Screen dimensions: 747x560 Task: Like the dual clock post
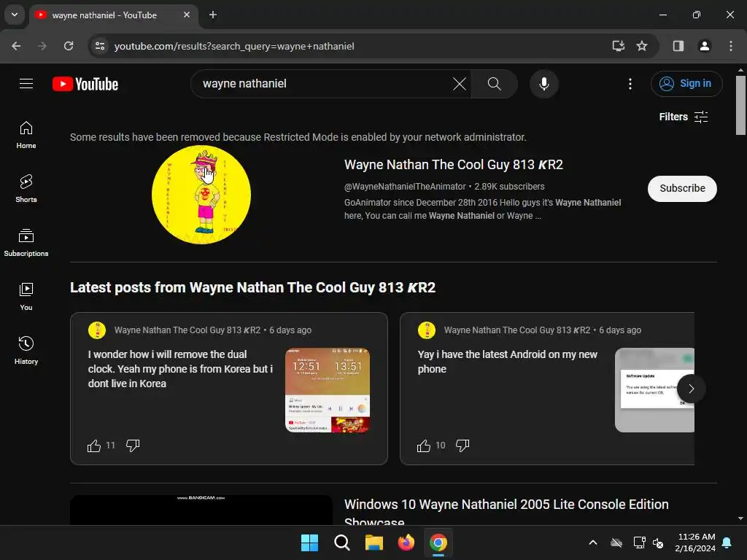point(94,446)
